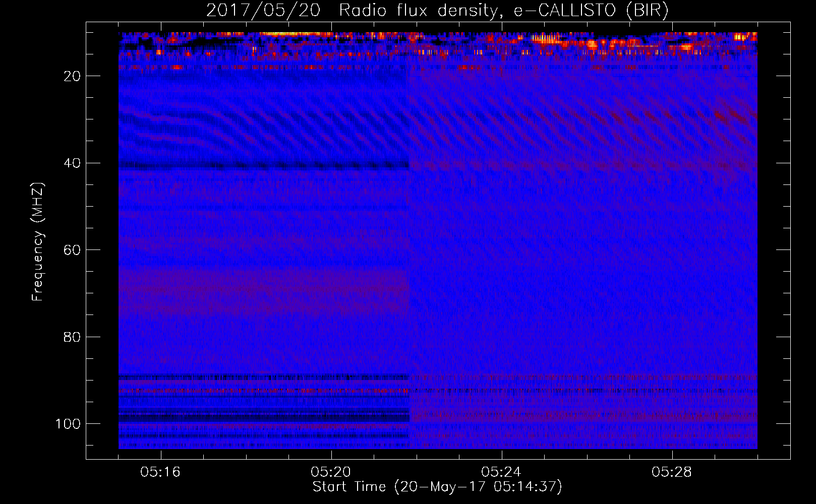Click the time tick label '05:16'
816x504 pixels.
tap(160, 472)
